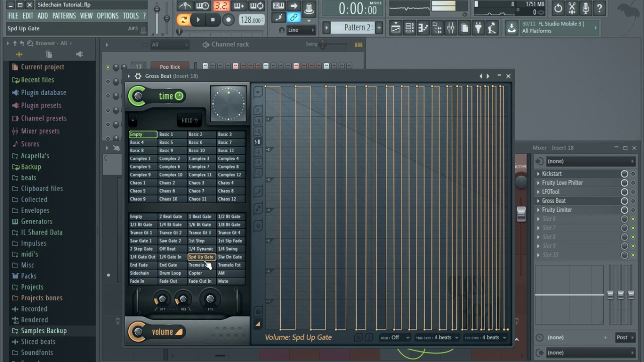Viewport: 644px width, 362px height.
Task: Open the ADD menu
Action: tap(43, 16)
